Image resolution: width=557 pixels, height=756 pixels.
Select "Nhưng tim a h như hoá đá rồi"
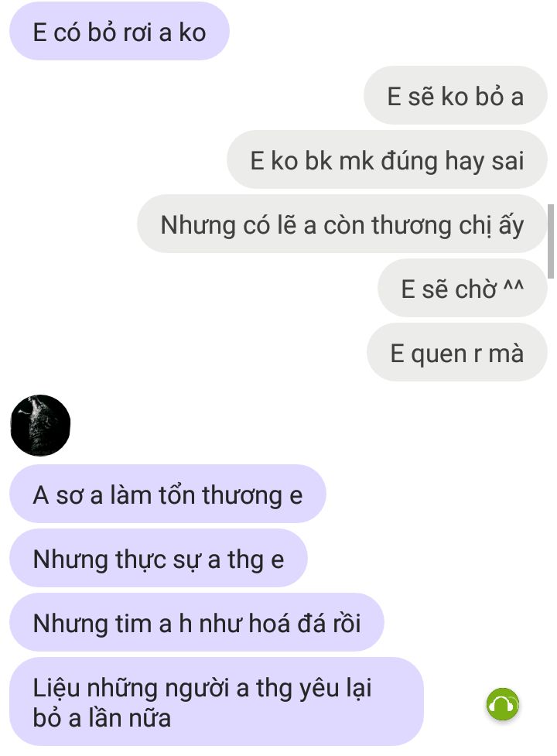[x=196, y=622]
